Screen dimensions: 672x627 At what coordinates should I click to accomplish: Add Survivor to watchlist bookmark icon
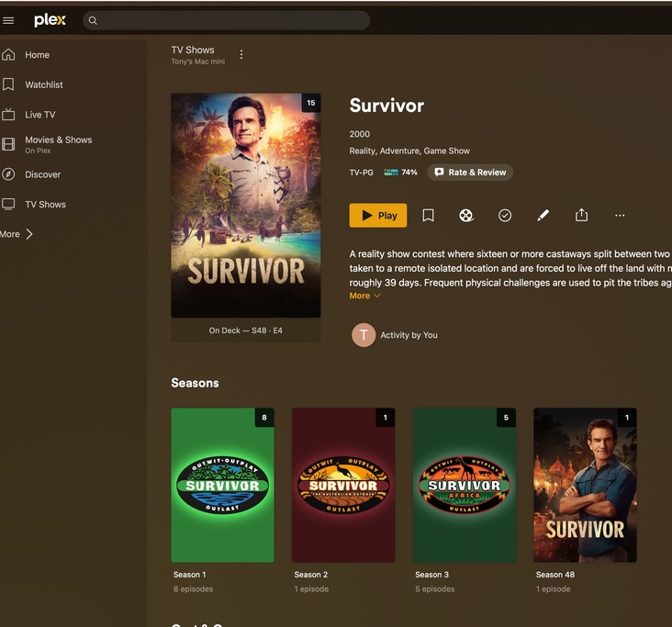pyautogui.click(x=428, y=215)
